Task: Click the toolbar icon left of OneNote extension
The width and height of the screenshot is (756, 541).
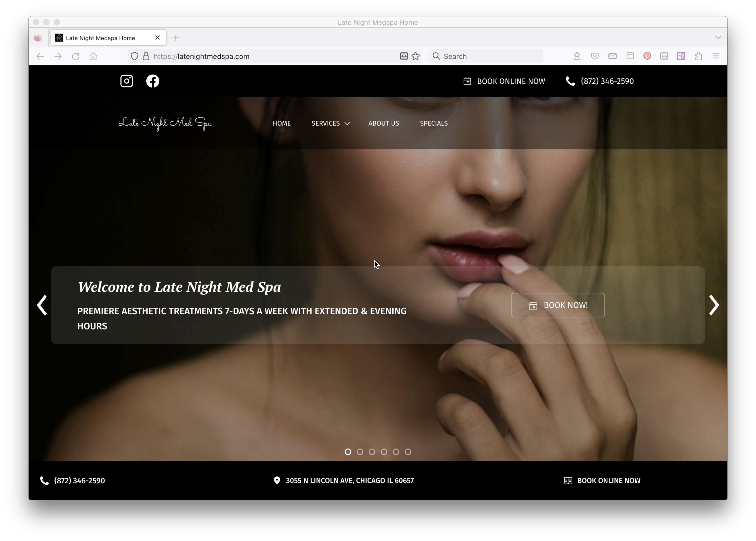Action: tap(664, 56)
